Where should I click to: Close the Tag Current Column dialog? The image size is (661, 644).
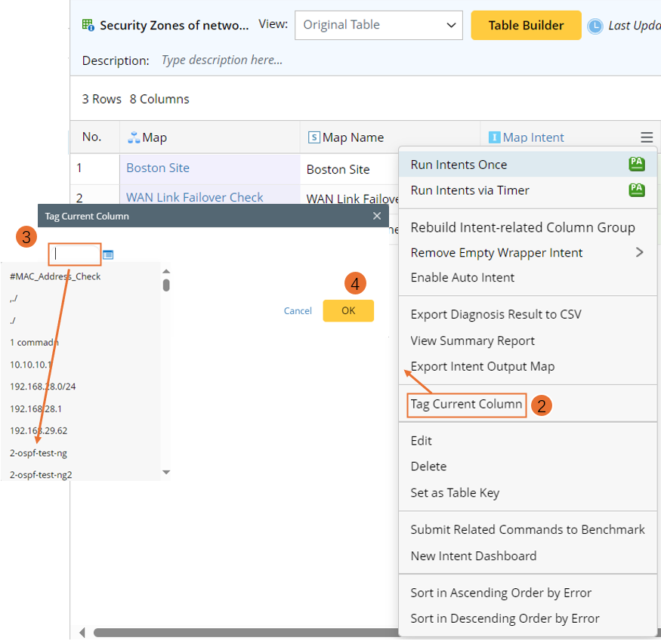click(x=377, y=216)
